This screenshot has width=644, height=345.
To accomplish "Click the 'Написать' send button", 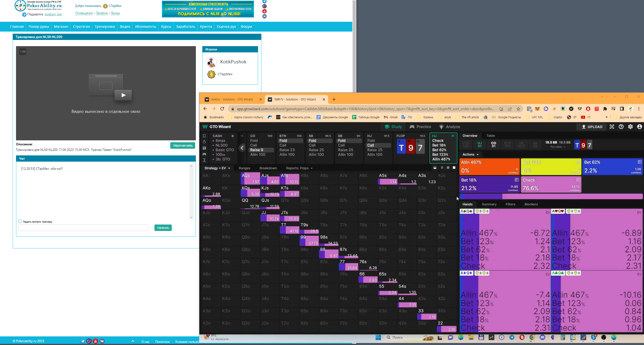I will [x=163, y=228].
